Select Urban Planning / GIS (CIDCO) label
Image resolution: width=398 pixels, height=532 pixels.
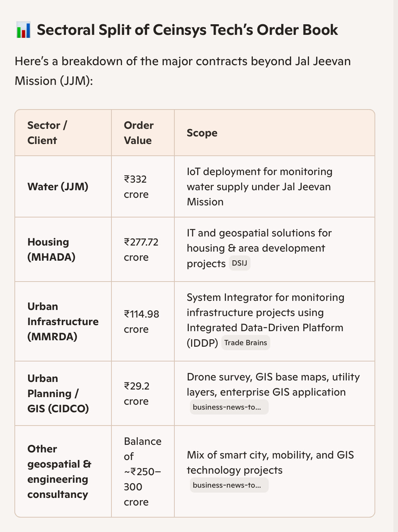click(x=58, y=394)
